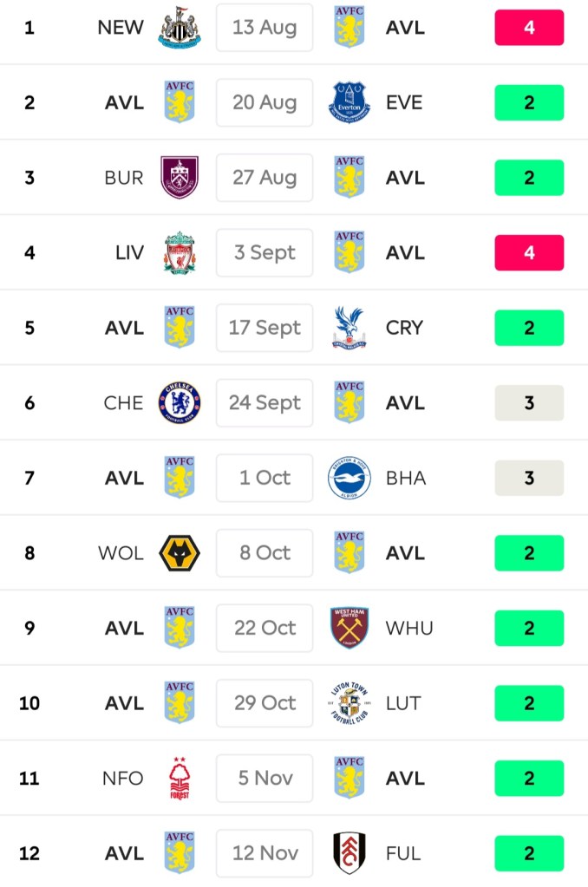588x887 pixels.
Task: Open the Crystal Palace eagle badge
Action: 350,328
